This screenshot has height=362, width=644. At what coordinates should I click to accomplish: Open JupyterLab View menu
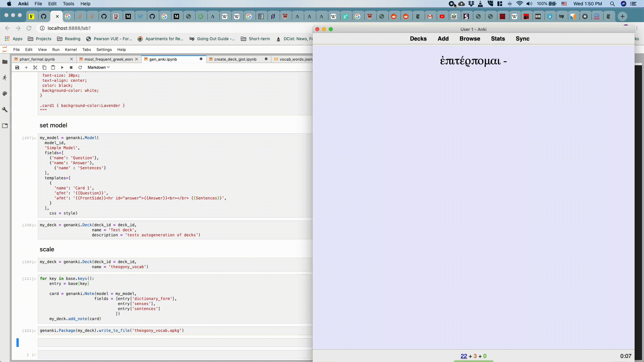coord(42,50)
